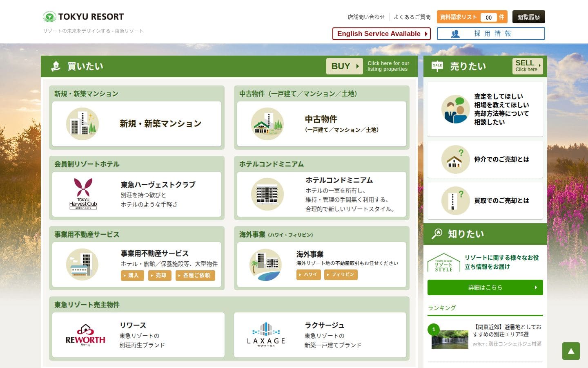Image resolution: width=588 pixels, height=368 pixels.
Task: Click the ハワイ orange button
Action: pos(309,275)
